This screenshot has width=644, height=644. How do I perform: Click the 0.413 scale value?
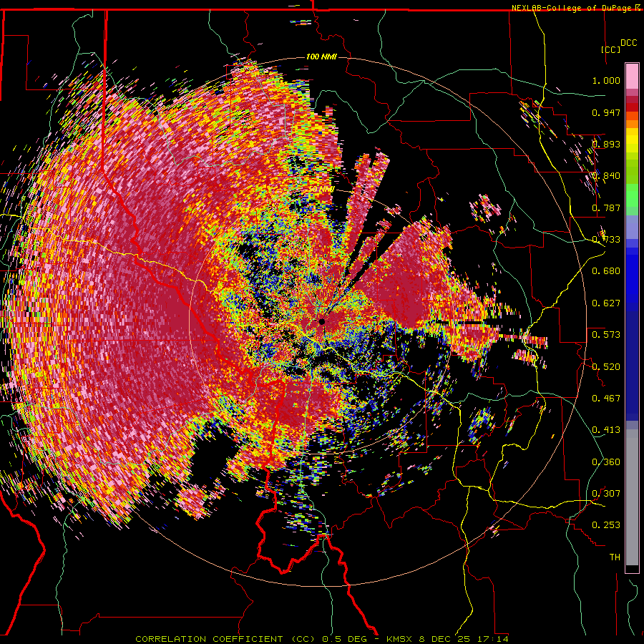pyautogui.click(x=606, y=430)
